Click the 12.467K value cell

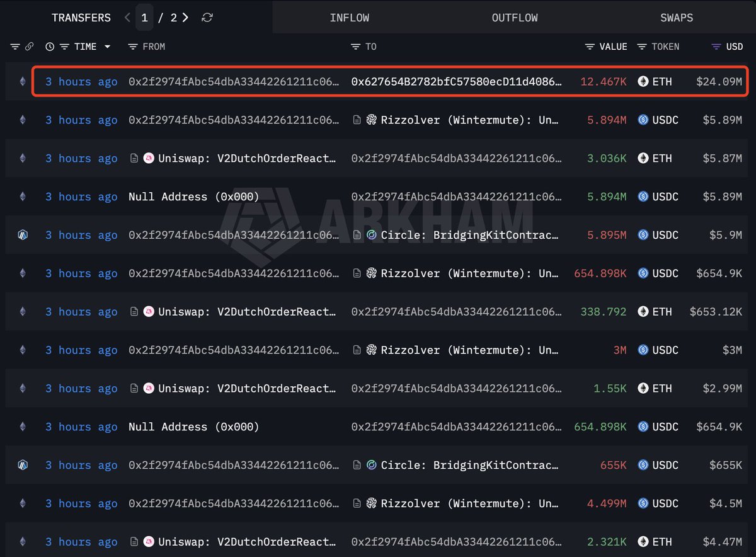tap(604, 81)
